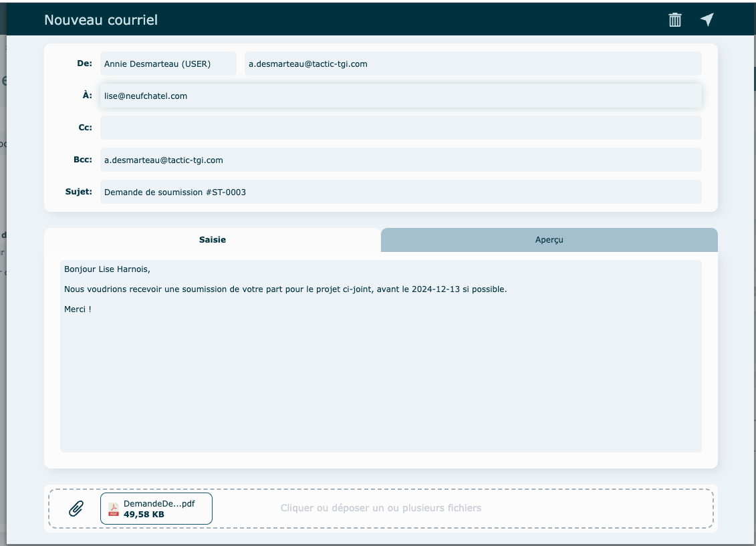
Task: Click the "Bcc:" field label
Action: click(x=82, y=160)
